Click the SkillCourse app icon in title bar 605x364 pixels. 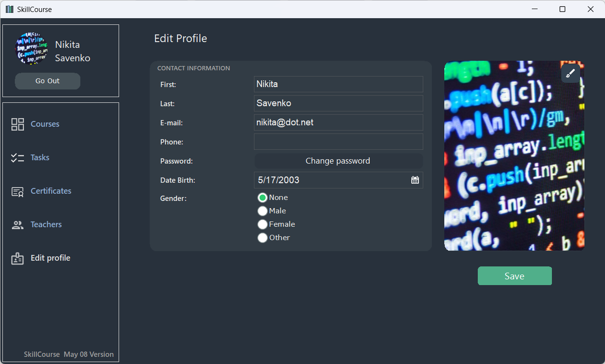[x=10, y=9]
